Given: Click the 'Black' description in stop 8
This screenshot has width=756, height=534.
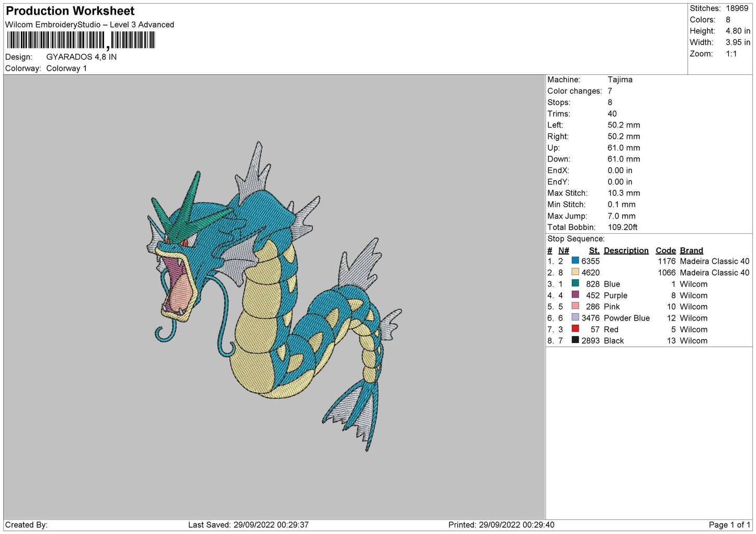Looking at the screenshot, I should [614, 341].
